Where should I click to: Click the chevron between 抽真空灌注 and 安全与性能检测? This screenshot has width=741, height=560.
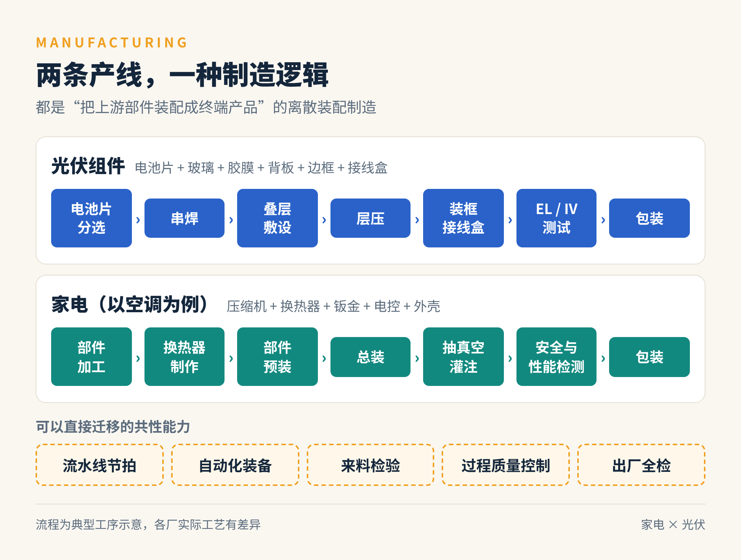(510, 359)
